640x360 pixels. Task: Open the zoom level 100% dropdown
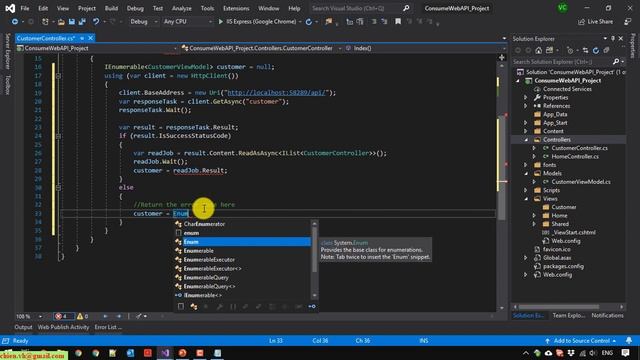[x=29, y=316]
